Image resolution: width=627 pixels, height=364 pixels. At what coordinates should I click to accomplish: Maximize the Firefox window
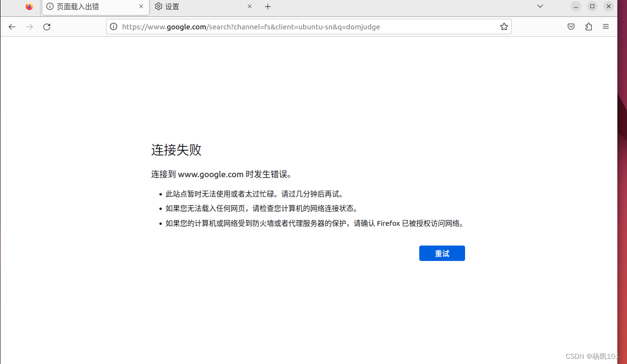592,6
